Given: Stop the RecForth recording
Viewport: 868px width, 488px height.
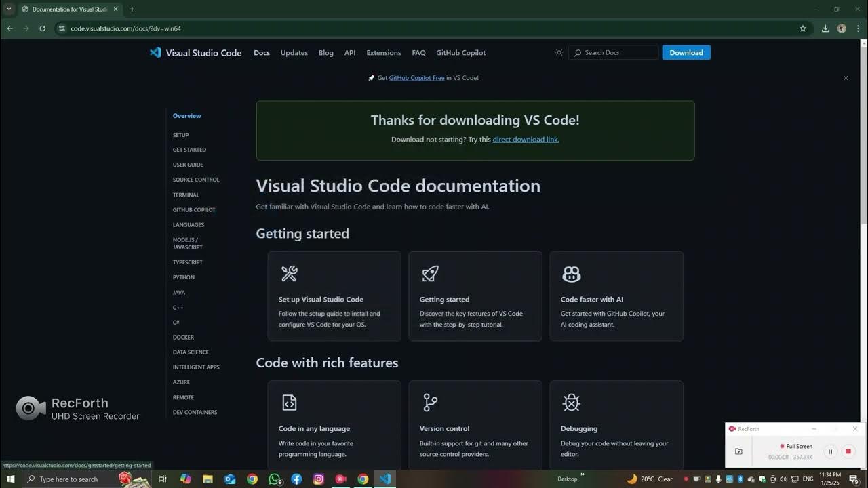Looking at the screenshot, I should point(848,451).
